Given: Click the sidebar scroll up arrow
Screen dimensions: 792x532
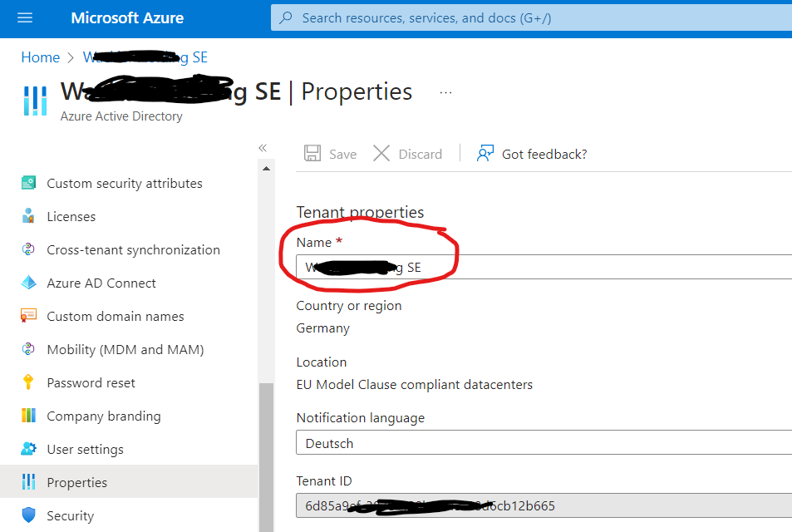Looking at the screenshot, I should (266, 168).
